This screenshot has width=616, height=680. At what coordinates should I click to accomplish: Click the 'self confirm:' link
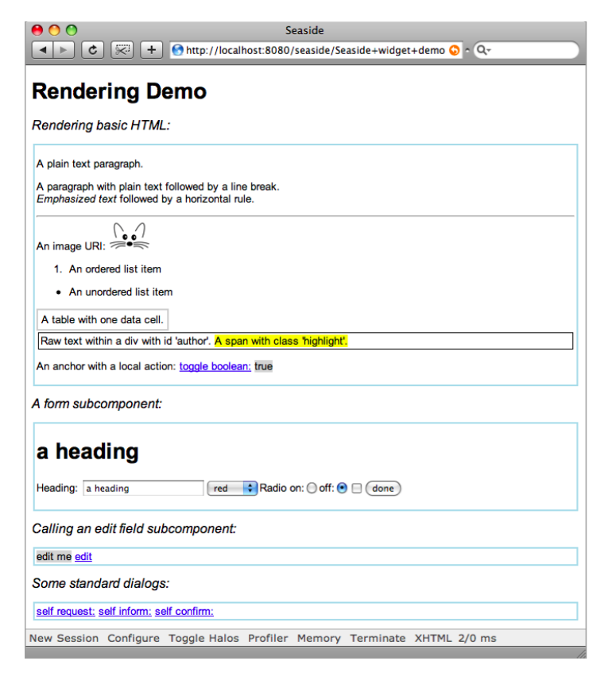[184, 611]
